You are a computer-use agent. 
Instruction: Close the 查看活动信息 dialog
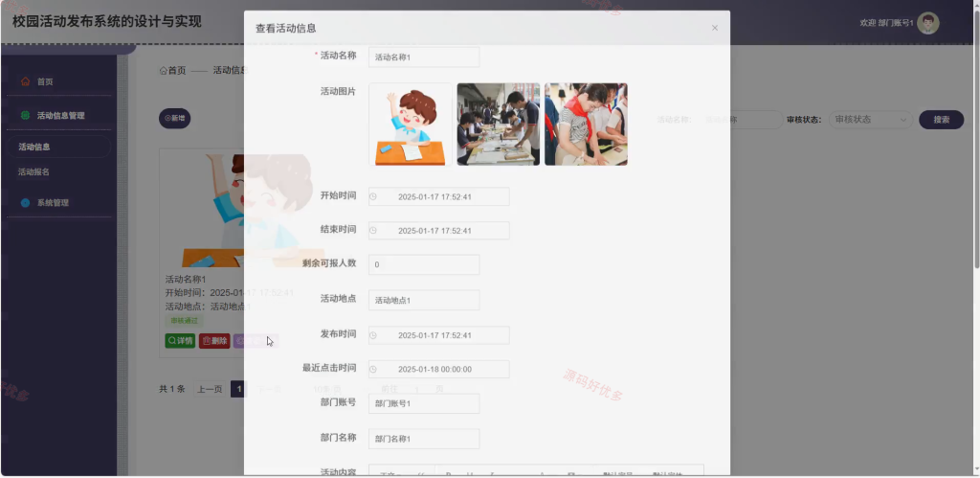[x=714, y=28]
